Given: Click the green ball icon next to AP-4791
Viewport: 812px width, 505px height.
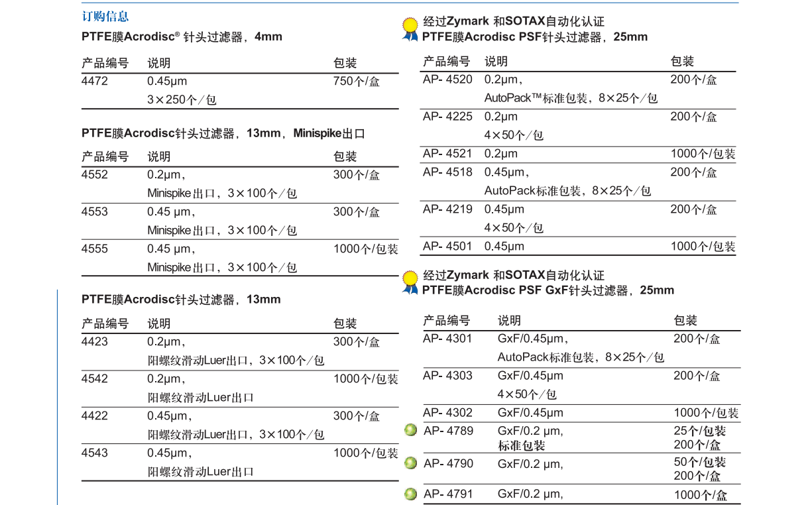Looking at the screenshot, I should [411, 494].
